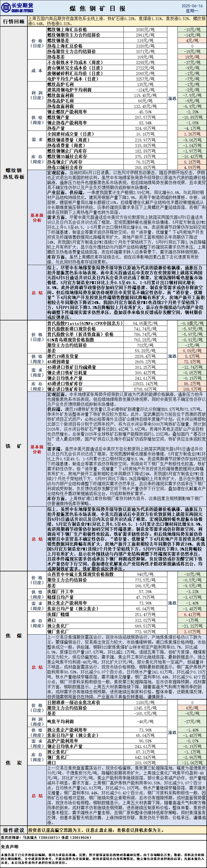
Task: Click the 精煤日均产量 row label
Action: (60, 597)
